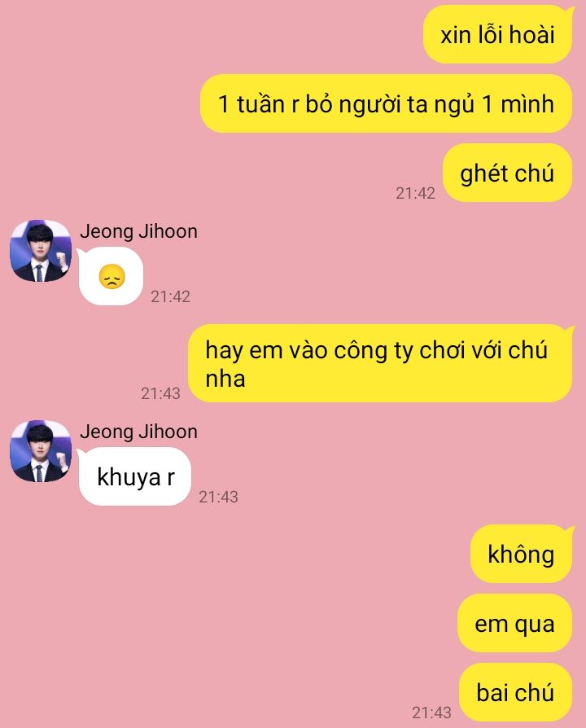
Task: Tap the second Jeong Jihoon profile avatar
Action: 41,451
